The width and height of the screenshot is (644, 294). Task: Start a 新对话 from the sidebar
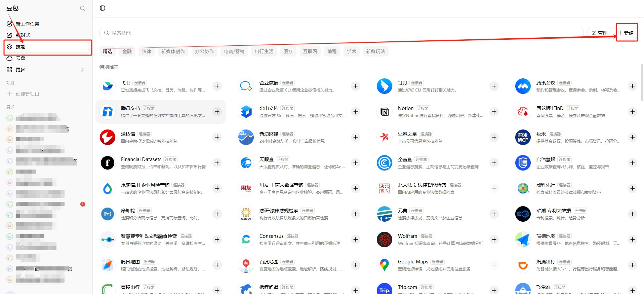tap(46, 35)
